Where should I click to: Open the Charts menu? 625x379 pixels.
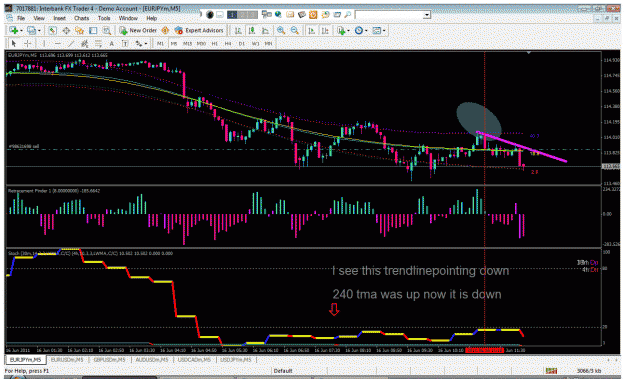[81, 18]
